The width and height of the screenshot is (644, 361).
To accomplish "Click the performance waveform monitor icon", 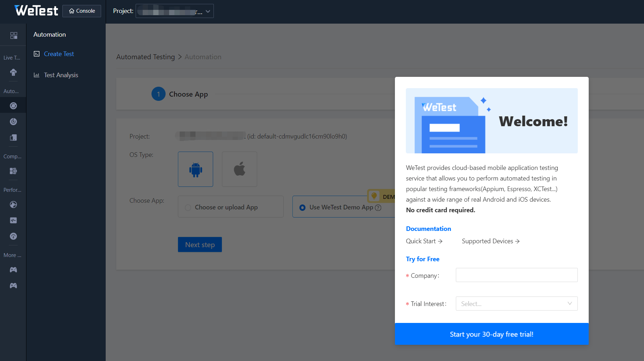I will [13, 220].
